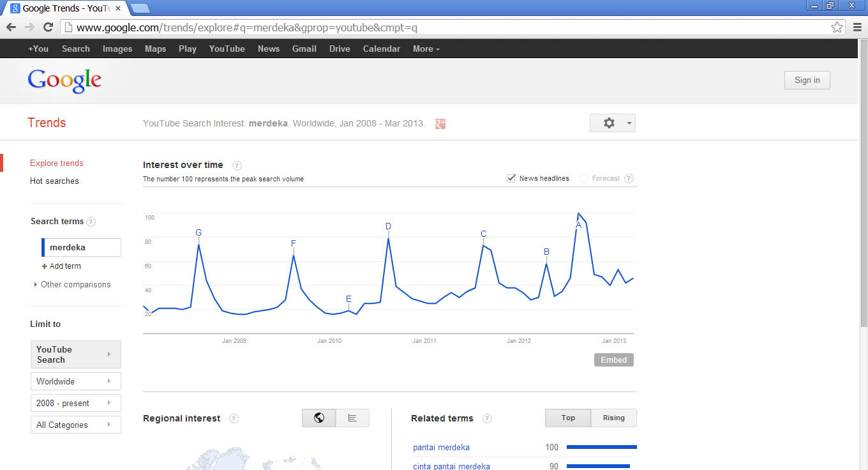Bookmark page with the star icon
This screenshot has width=868, height=470.
tap(837, 27)
